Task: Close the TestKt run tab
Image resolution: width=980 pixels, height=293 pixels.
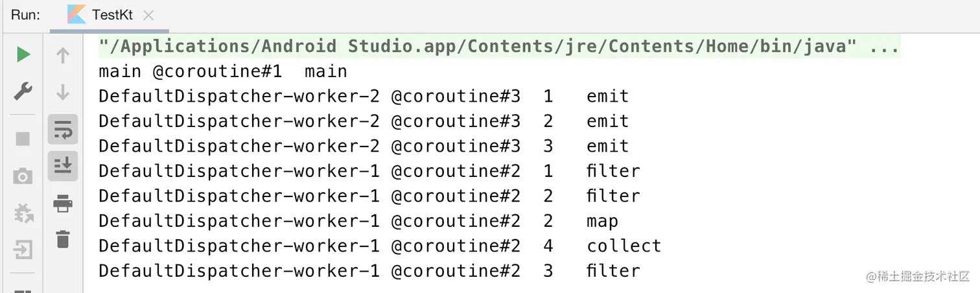Action: [x=148, y=16]
